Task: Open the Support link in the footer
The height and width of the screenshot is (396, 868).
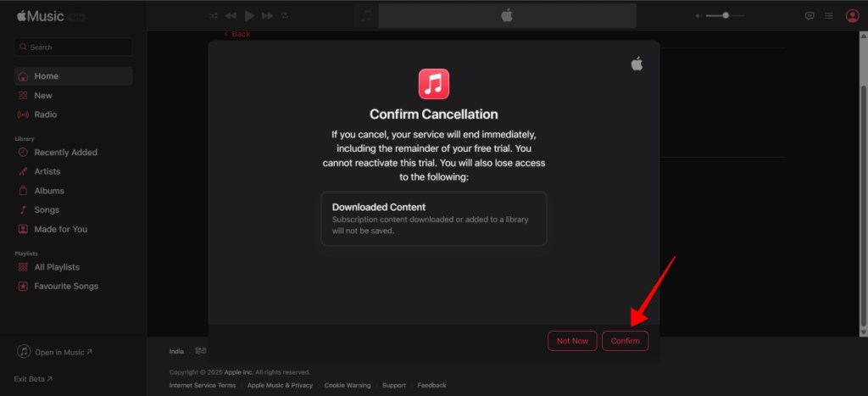Action: [393, 386]
